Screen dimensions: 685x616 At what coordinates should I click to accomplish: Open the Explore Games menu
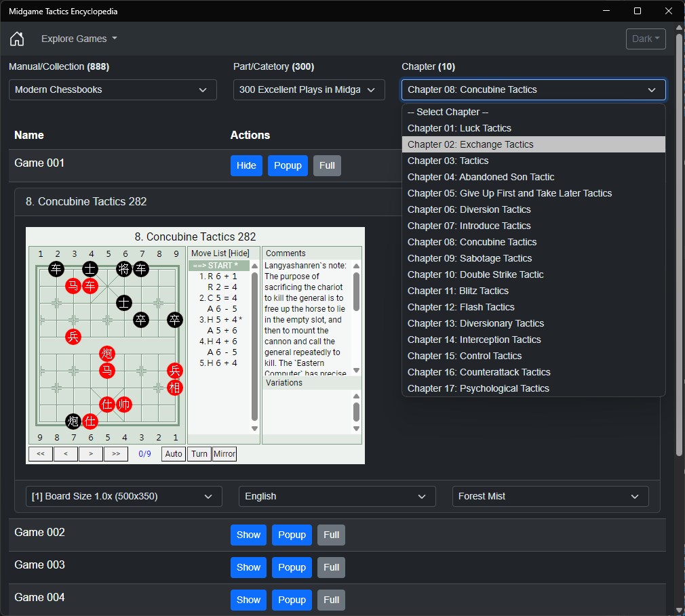(x=79, y=39)
